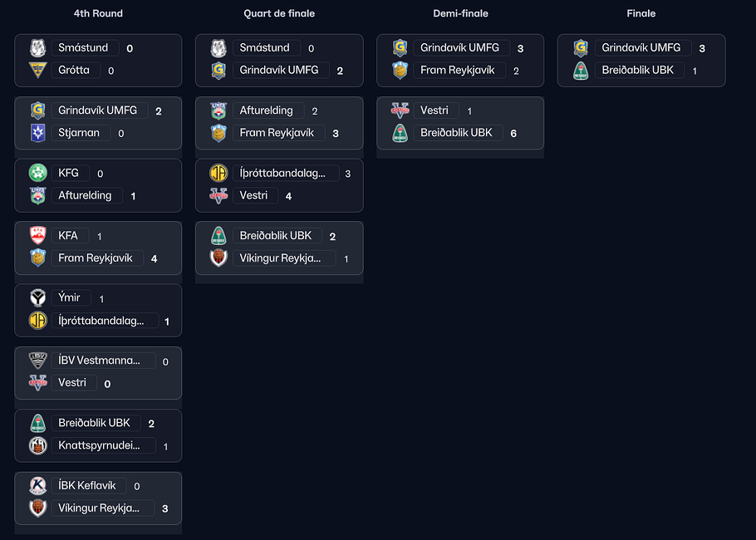Open Ýmir team crest icon
The width and height of the screenshot is (756, 540).
coord(37,297)
